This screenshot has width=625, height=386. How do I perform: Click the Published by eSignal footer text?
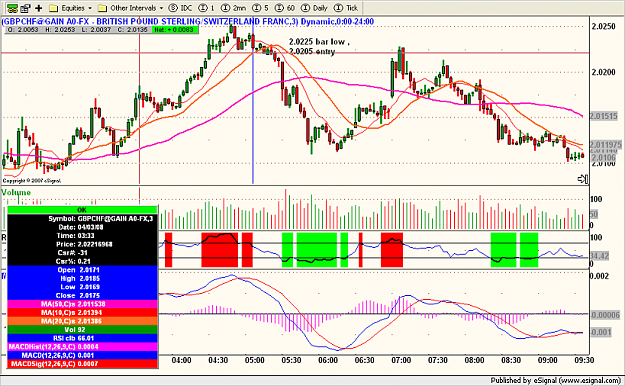[555, 380]
